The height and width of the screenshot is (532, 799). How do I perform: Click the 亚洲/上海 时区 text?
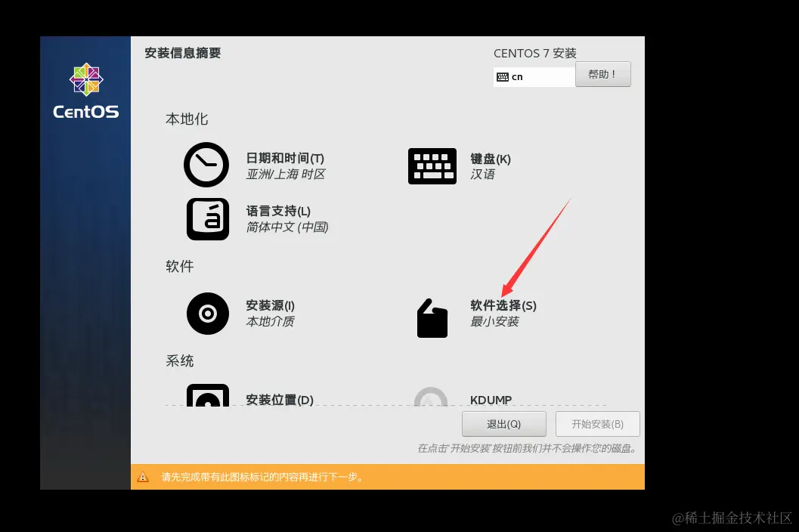point(286,175)
